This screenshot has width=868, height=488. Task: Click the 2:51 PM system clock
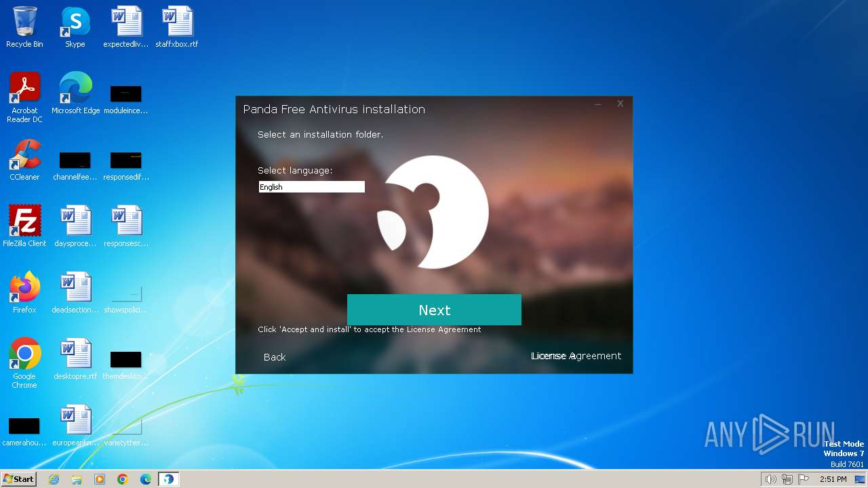(x=833, y=479)
